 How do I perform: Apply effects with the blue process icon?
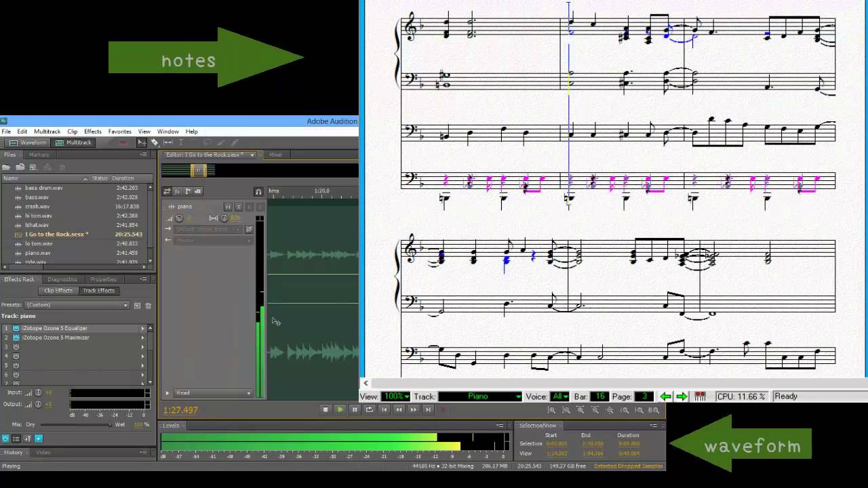pos(39,439)
